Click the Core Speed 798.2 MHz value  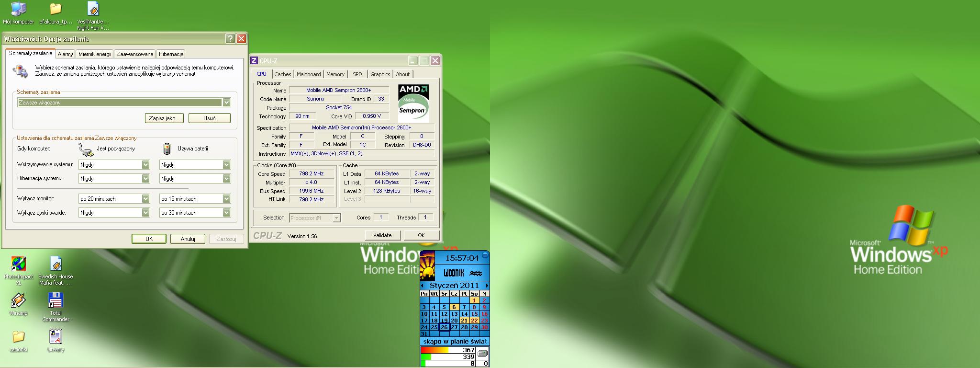(x=312, y=174)
